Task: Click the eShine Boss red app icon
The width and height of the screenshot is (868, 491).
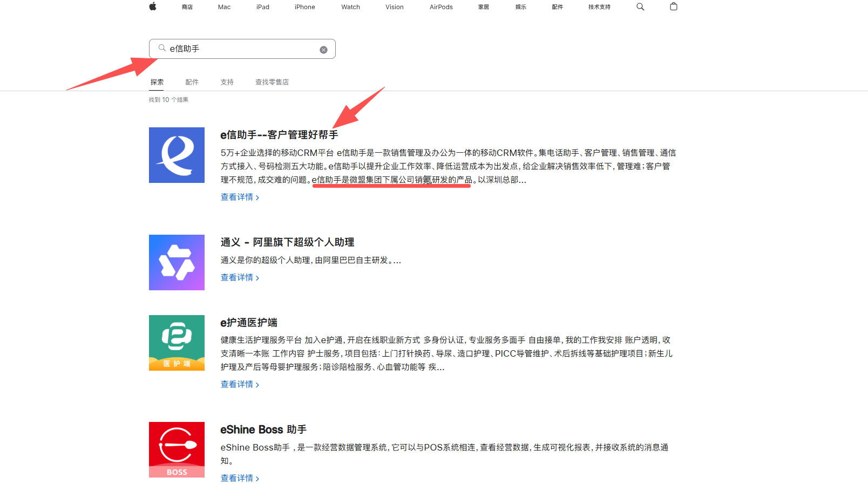Action: point(177,449)
